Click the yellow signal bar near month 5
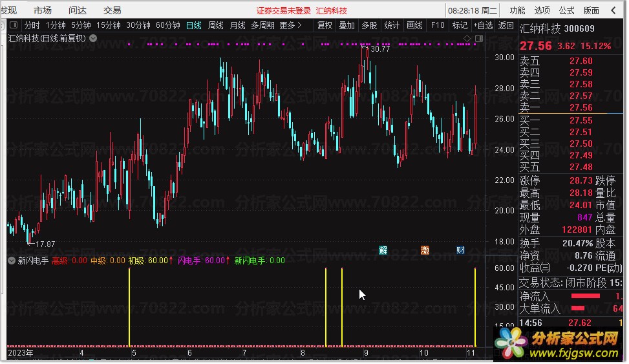 (129, 307)
